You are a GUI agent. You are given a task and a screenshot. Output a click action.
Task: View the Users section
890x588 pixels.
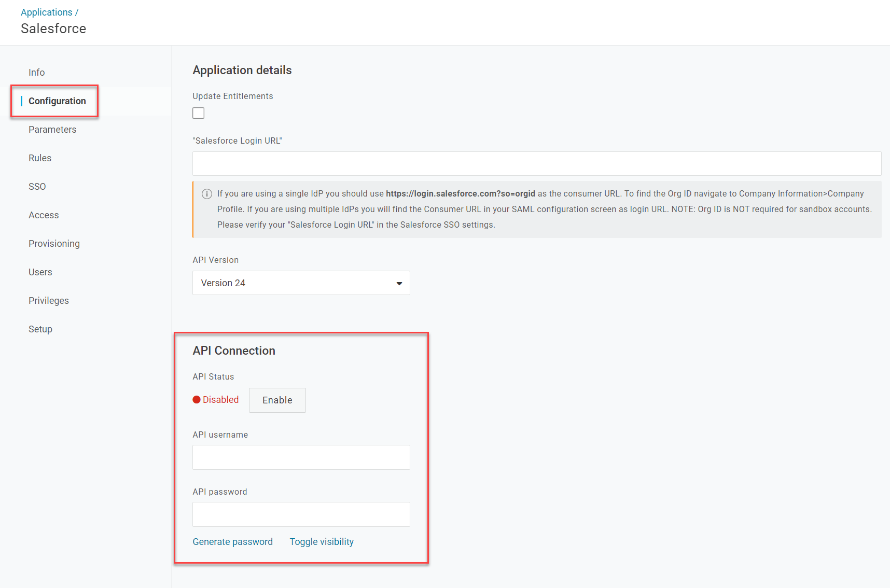pos(40,272)
